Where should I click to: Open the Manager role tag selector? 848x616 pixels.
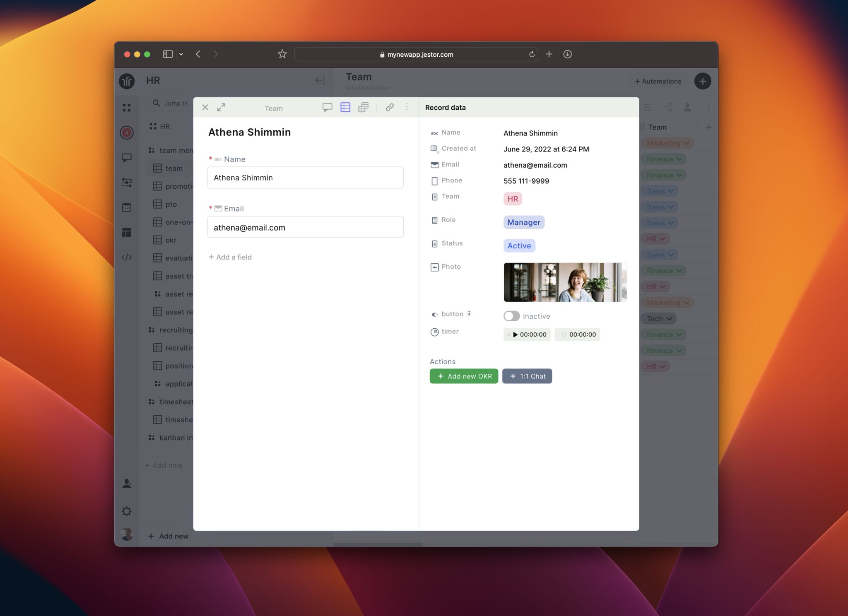524,222
